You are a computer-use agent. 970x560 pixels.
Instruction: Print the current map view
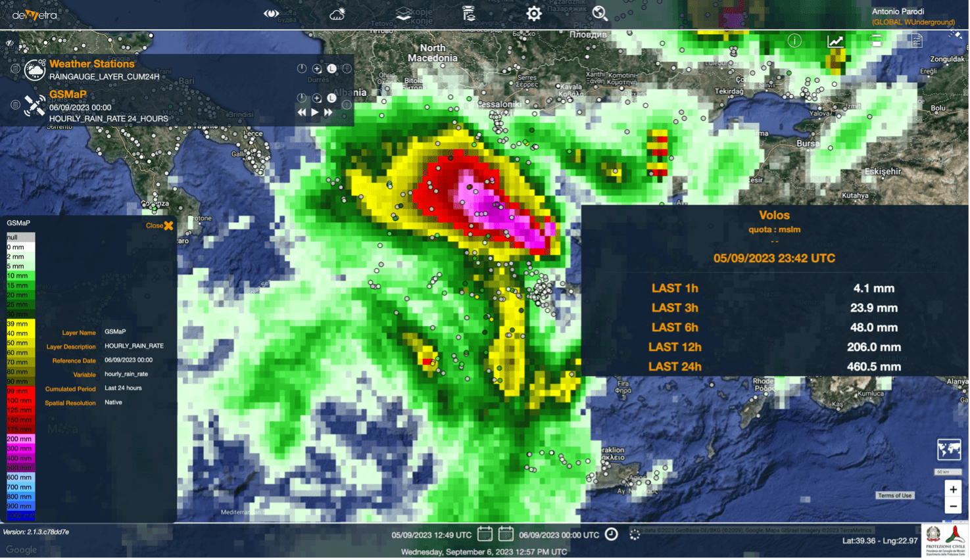[x=877, y=41]
